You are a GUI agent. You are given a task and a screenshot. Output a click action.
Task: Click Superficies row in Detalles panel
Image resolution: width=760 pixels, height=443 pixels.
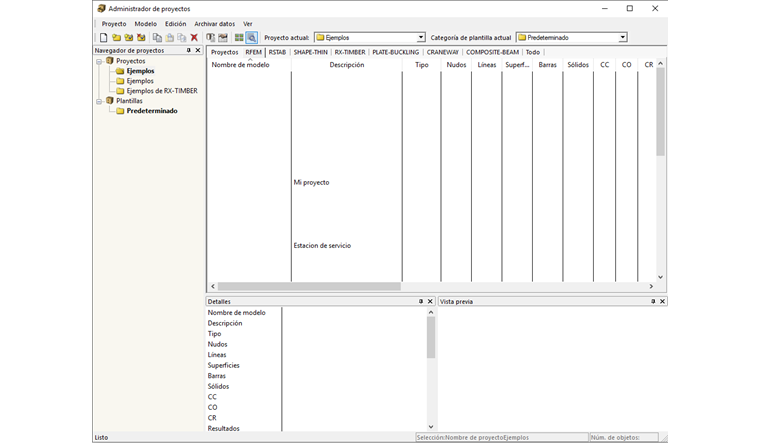[223, 365]
